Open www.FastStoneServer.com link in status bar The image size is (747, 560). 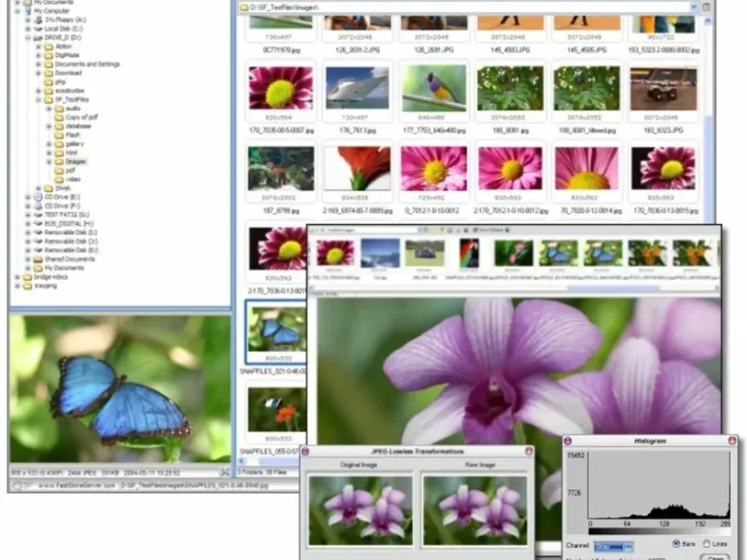pyautogui.click(x=77, y=485)
